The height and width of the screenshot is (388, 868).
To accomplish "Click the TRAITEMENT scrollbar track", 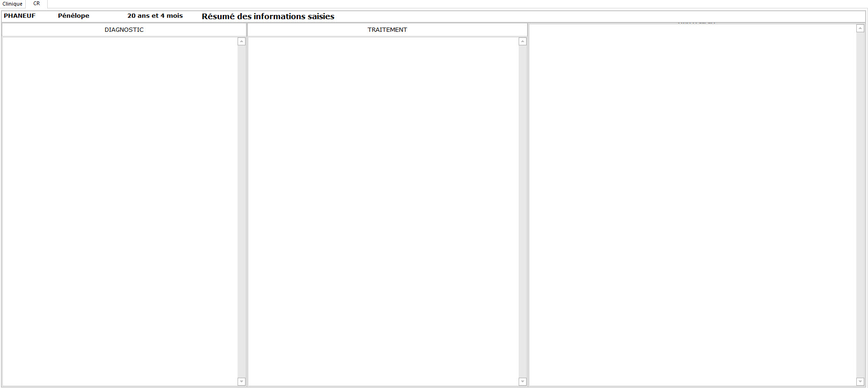I will pos(523,211).
